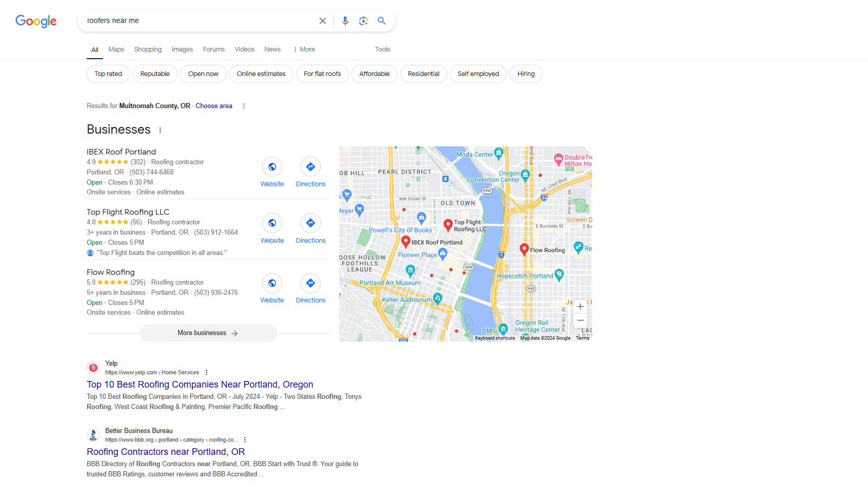Get directions to Top Flight Roofing

(x=311, y=223)
